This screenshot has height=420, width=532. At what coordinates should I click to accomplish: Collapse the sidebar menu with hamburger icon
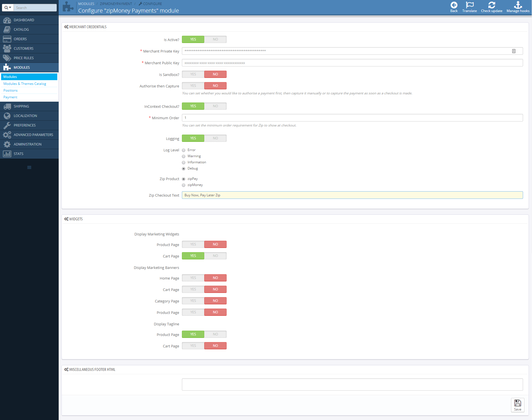29,168
